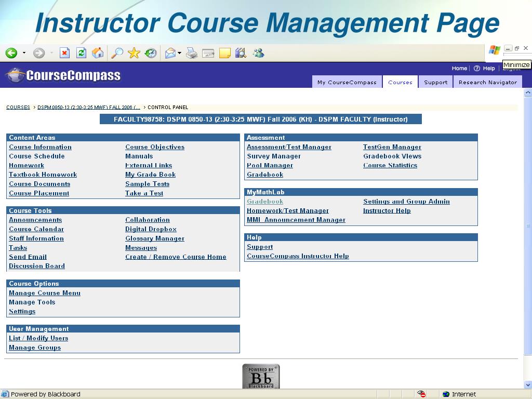
Task: Click the gray Forward arrow button
Action: point(38,53)
